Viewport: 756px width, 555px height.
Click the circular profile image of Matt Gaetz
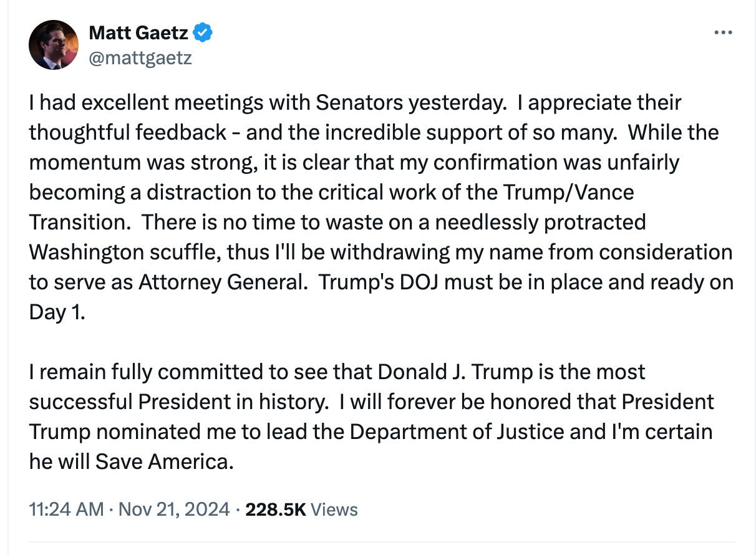pos(53,44)
